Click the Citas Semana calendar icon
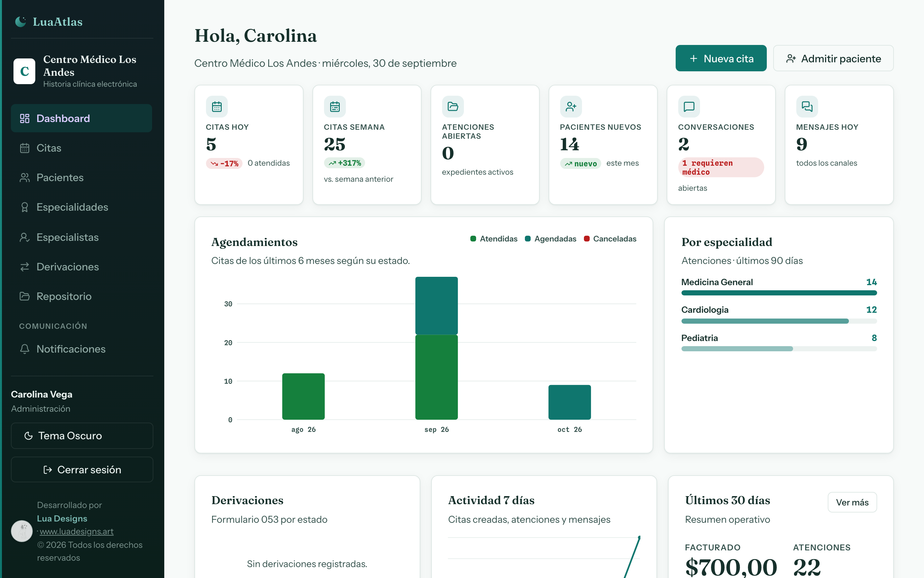 335,107
